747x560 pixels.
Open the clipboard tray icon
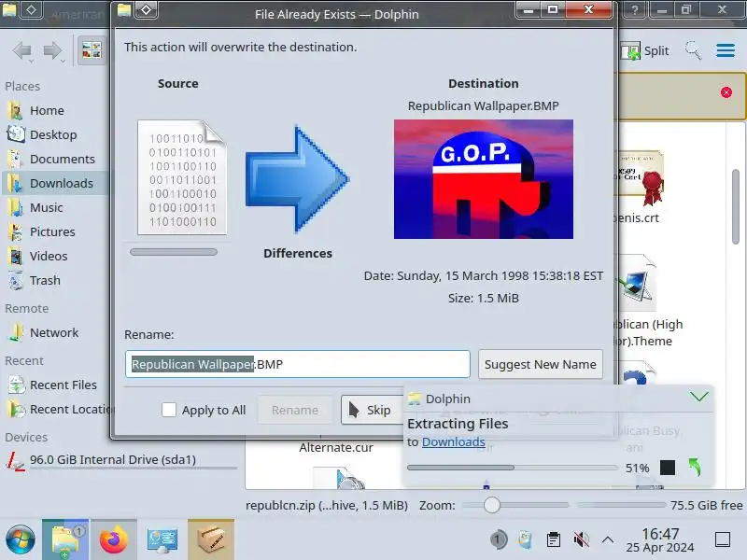click(553, 539)
